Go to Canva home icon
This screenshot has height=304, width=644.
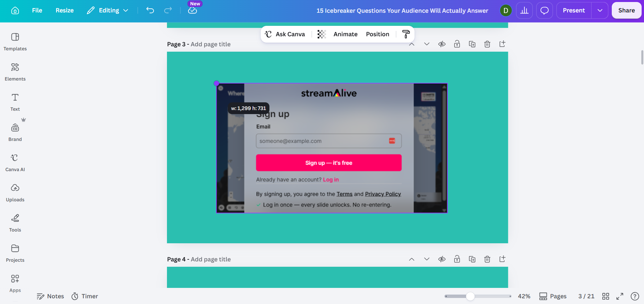pyautogui.click(x=15, y=10)
